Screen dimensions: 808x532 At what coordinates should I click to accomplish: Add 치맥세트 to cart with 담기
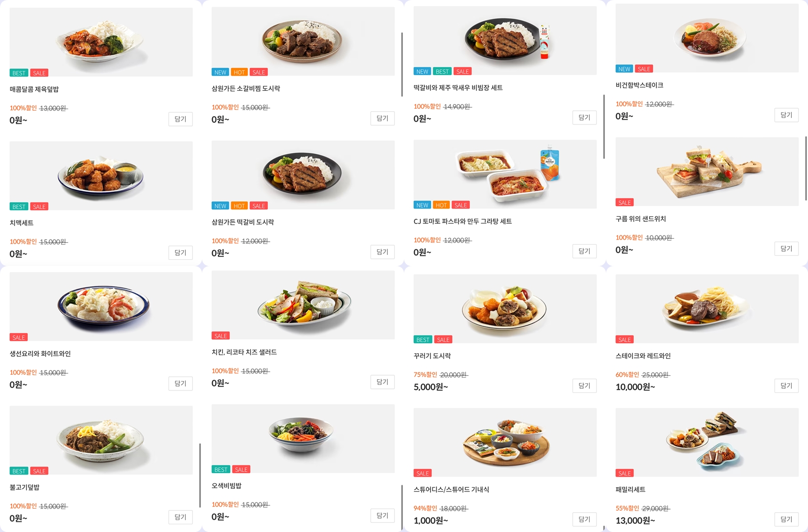pos(180,252)
